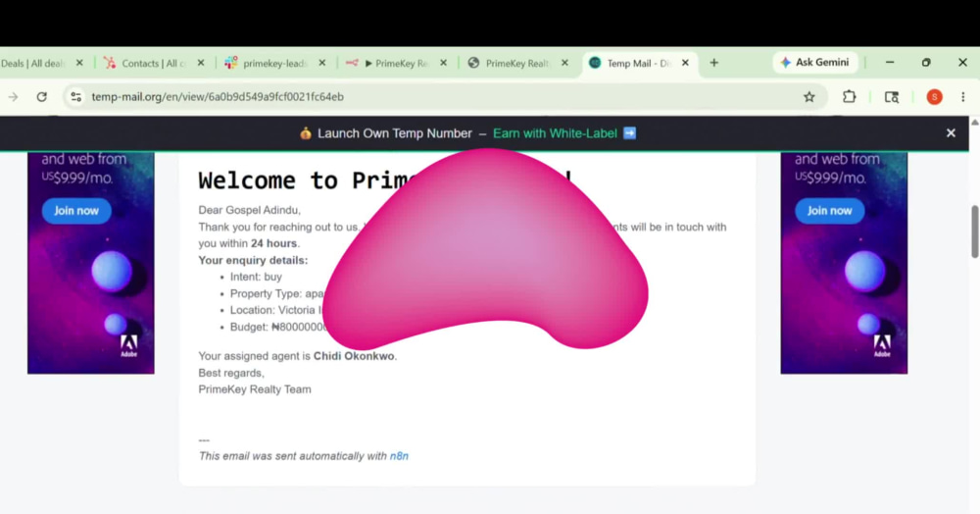Screen dimensions: 980x514
Task: Close the primekey-leads tab
Action: coord(321,63)
